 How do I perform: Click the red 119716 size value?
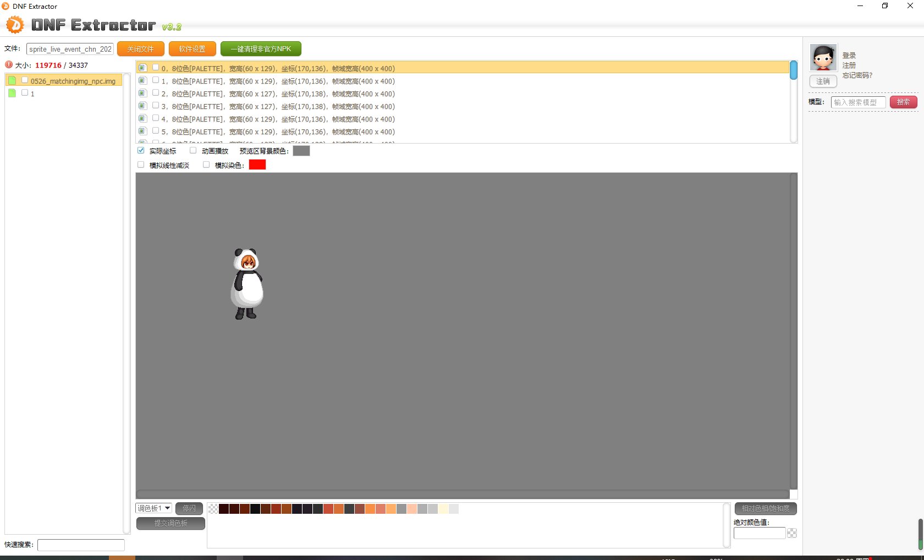(48, 65)
